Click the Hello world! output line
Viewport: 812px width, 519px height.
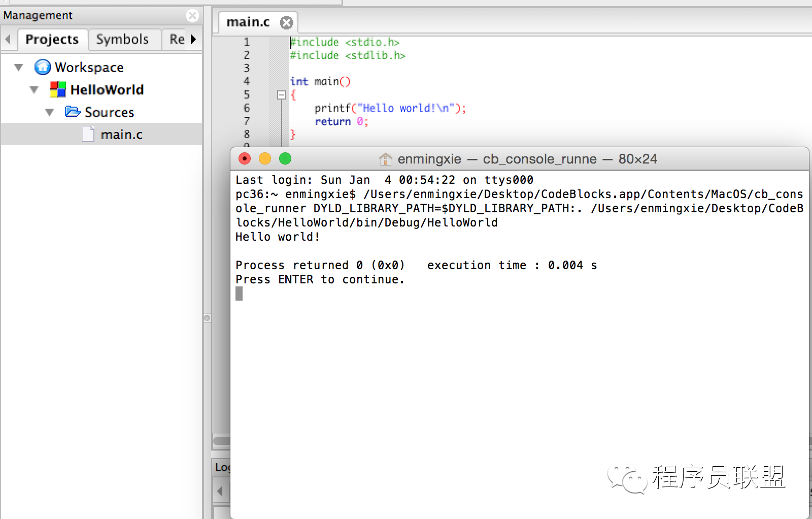click(x=278, y=237)
